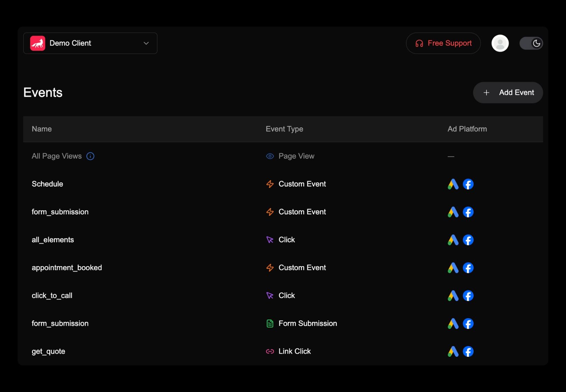Image resolution: width=566 pixels, height=392 pixels.
Task: Click the green Form Submission document icon
Action: click(x=270, y=324)
